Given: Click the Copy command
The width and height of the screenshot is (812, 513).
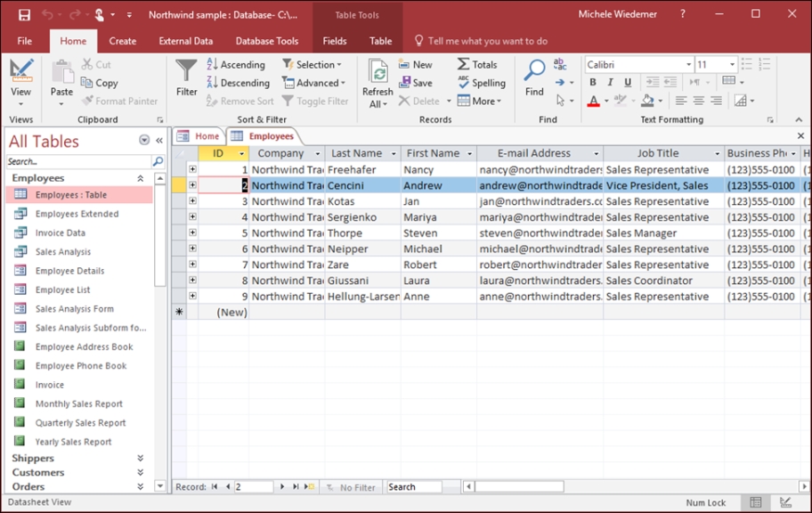Looking at the screenshot, I should [100, 83].
